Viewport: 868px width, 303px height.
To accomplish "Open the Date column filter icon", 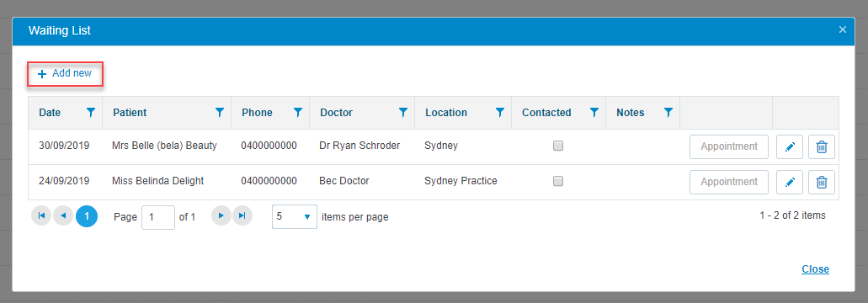I will pyautogui.click(x=91, y=112).
